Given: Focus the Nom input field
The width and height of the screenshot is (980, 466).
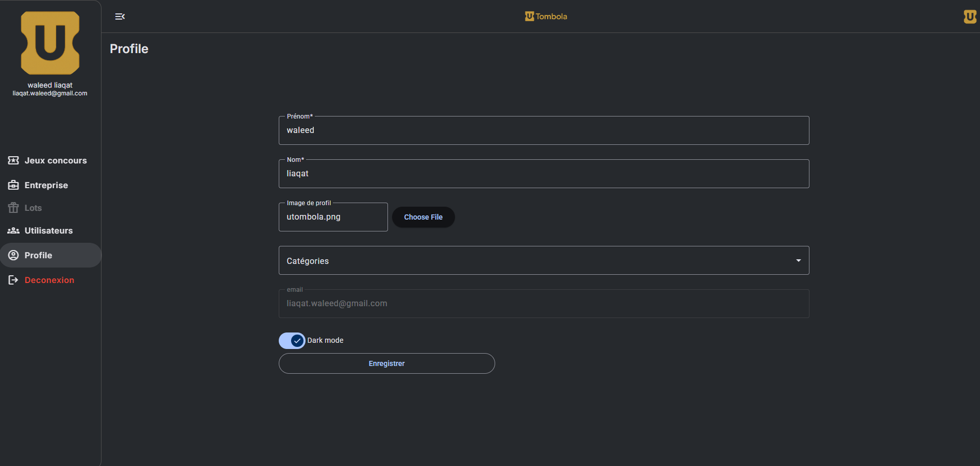Looking at the screenshot, I should click(x=544, y=174).
